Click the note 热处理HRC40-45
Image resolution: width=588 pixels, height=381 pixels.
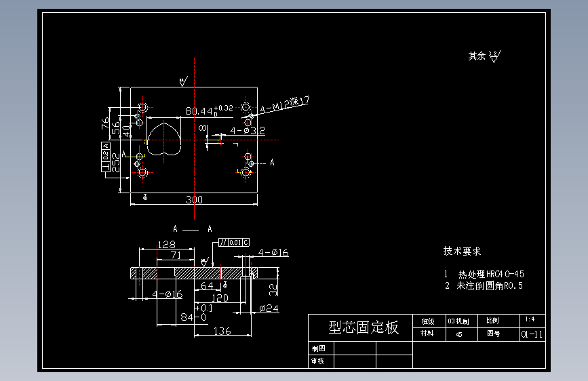[491, 274]
